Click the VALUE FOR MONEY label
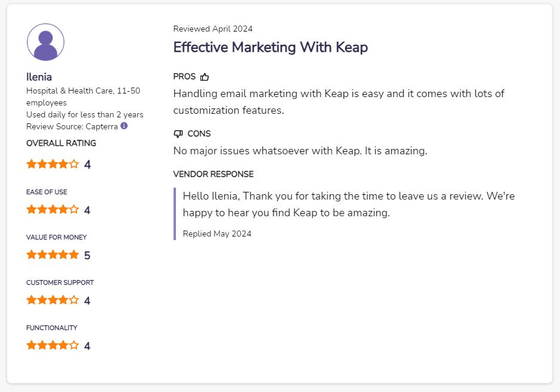The height and width of the screenshot is (392, 560). click(x=57, y=237)
